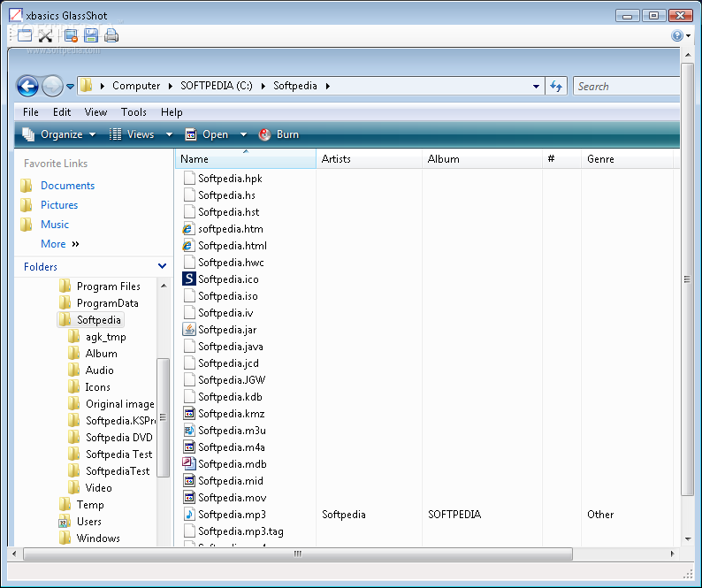Select the Softpedia.mdb Access database icon

click(x=189, y=464)
